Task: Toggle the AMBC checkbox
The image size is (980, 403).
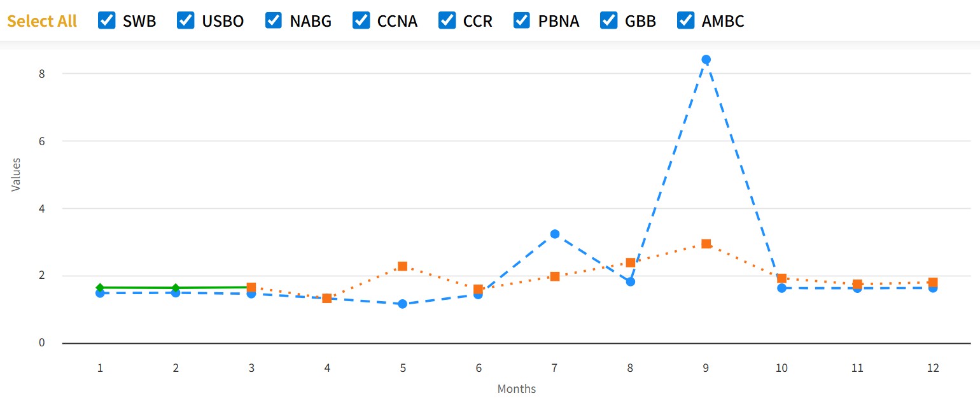Action: 685,21
